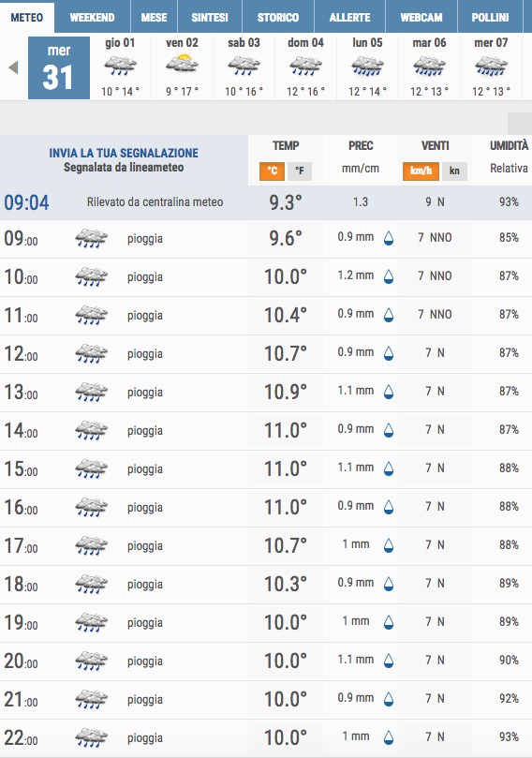Click '7 NNO' wind in 09:00 row
The width and height of the screenshot is (532, 758).
[x=435, y=237]
